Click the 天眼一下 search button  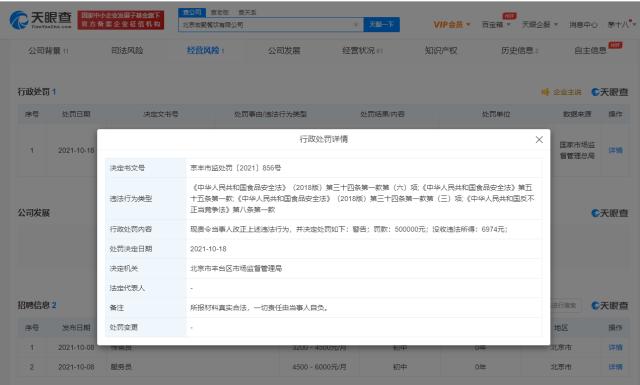click(x=382, y=24)
